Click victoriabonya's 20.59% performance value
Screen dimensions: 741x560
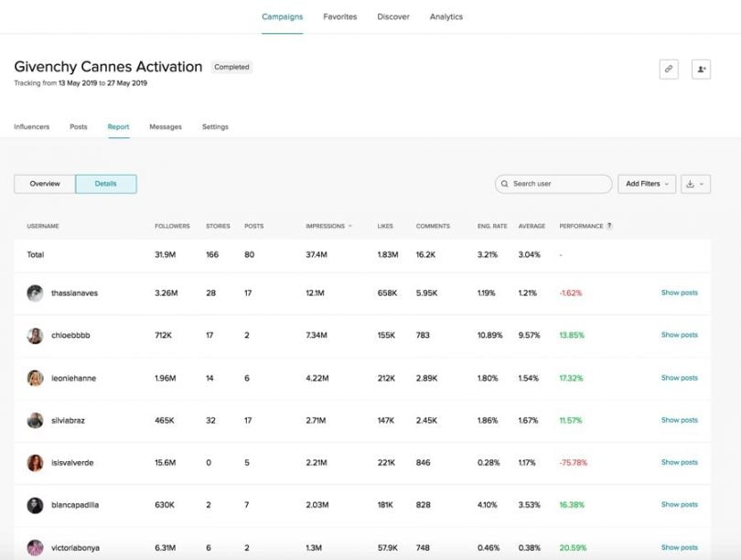point(573,548)
